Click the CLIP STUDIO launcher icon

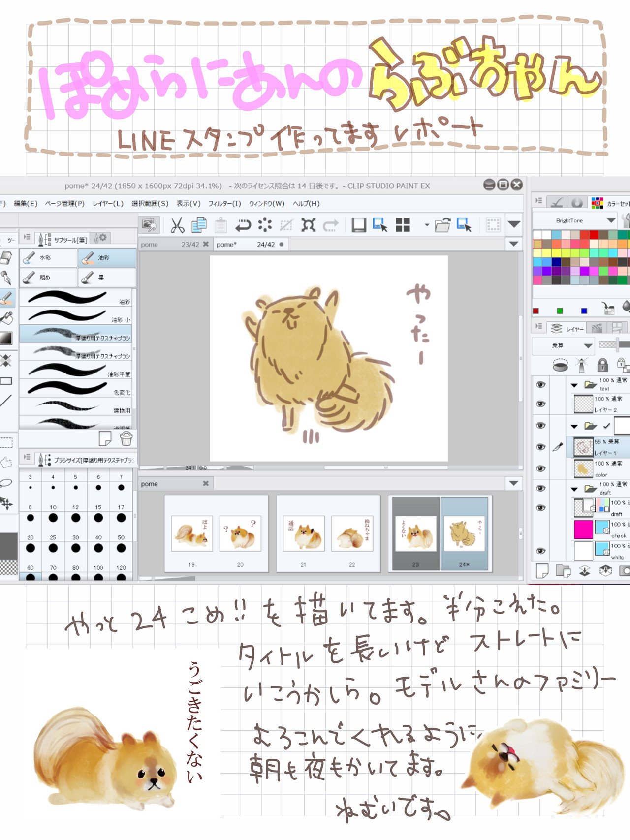149,225
